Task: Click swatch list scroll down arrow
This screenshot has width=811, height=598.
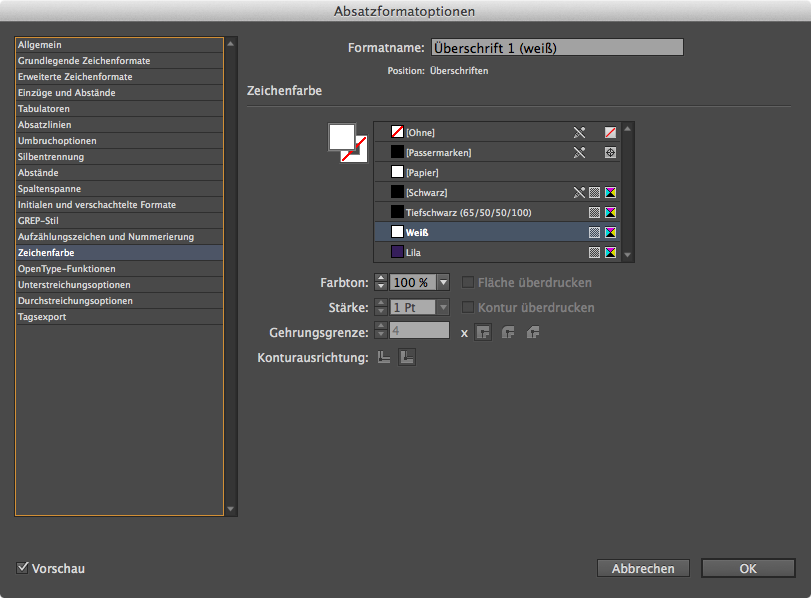Action: (627, 255)
